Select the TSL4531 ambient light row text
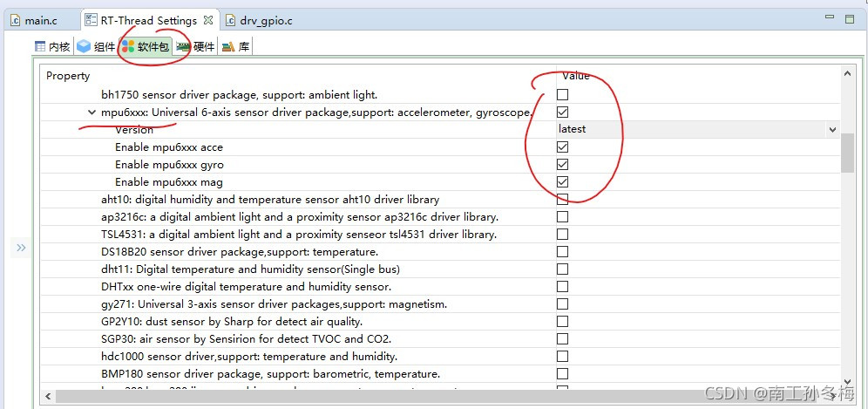868x409 pixels. [299, 235]
